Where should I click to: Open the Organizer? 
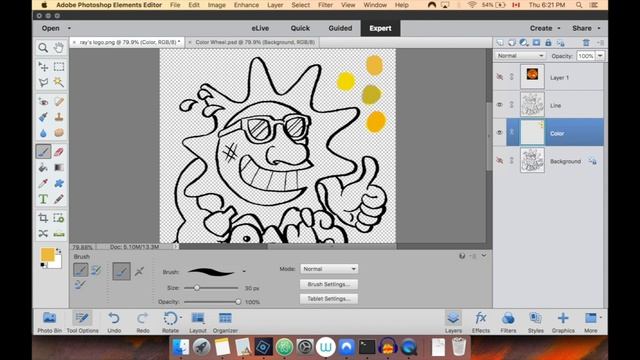tap(225, 322)
